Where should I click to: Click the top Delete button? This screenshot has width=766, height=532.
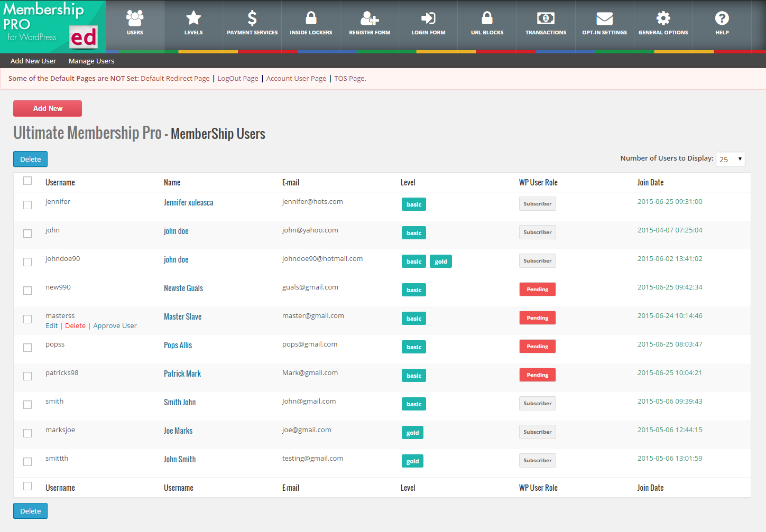pyautogui.click(x=30, y=159)
